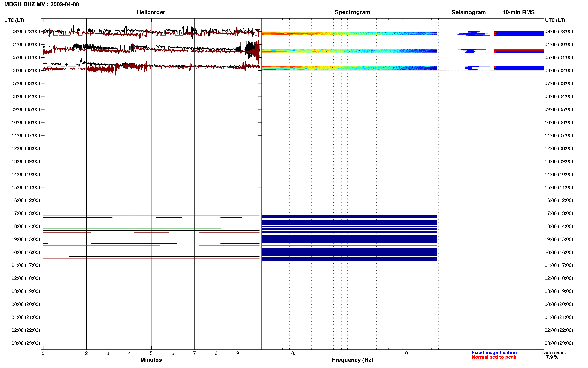Click the left '00:00 (20:00)' time label
Viewport: 588px width, 368px height.
tap(26, 304)
